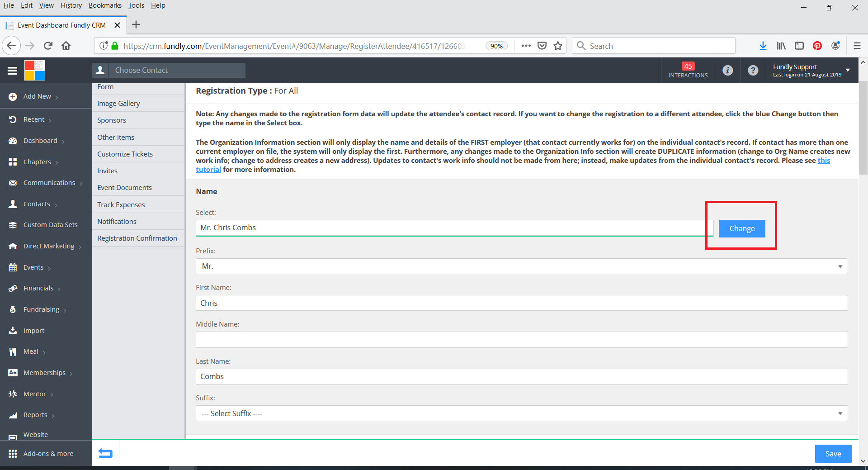The image size is (868, 470).
Task: Click the Recent history icon
Action: pos(13,119)
